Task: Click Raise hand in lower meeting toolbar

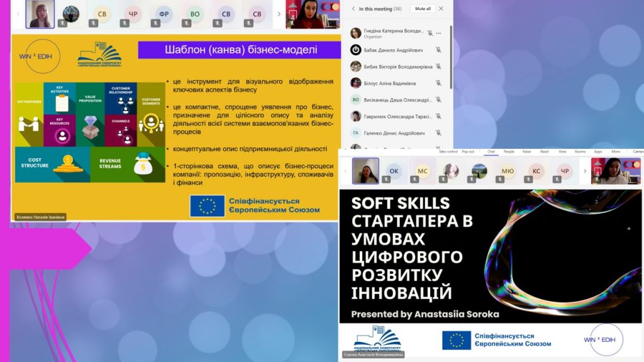Action: click(x=526, y=152)
